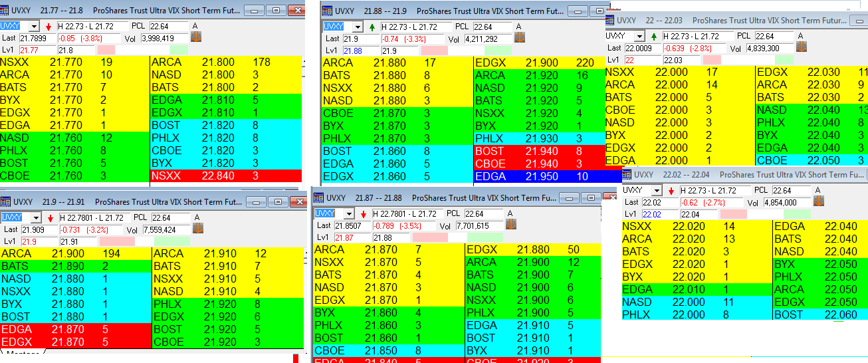Screen dimensions: 868x363
Task: Select the CBOE 21.870 3 bid row
Action: coord(397,113)
